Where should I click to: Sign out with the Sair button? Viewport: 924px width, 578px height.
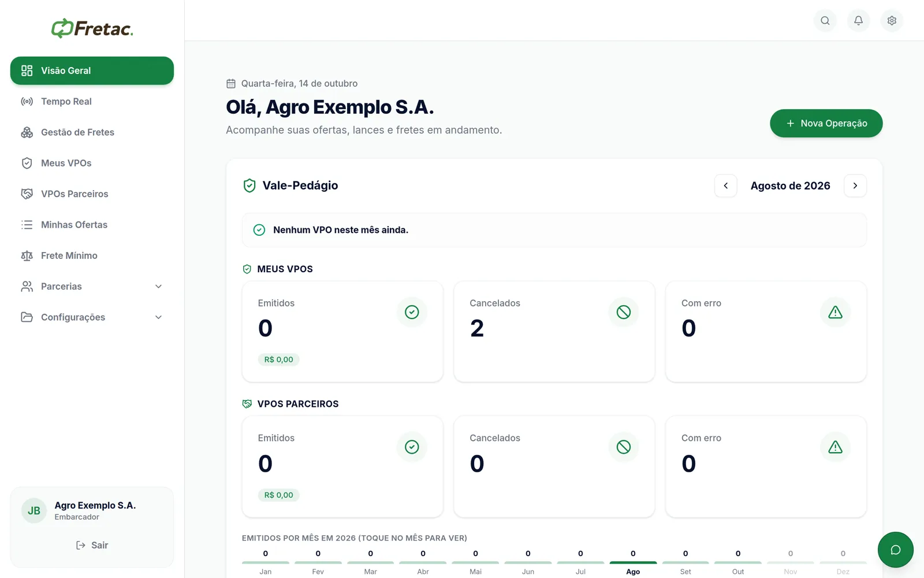[92, 545]
